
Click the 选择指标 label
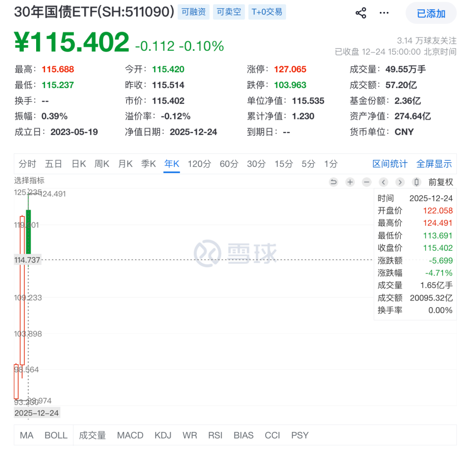point(29,181)
